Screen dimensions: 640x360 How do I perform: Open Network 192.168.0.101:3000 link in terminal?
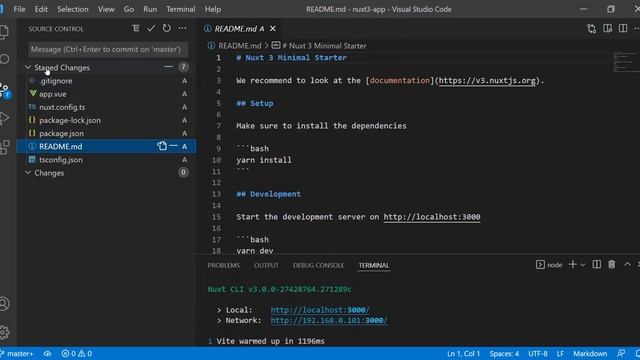329,320
